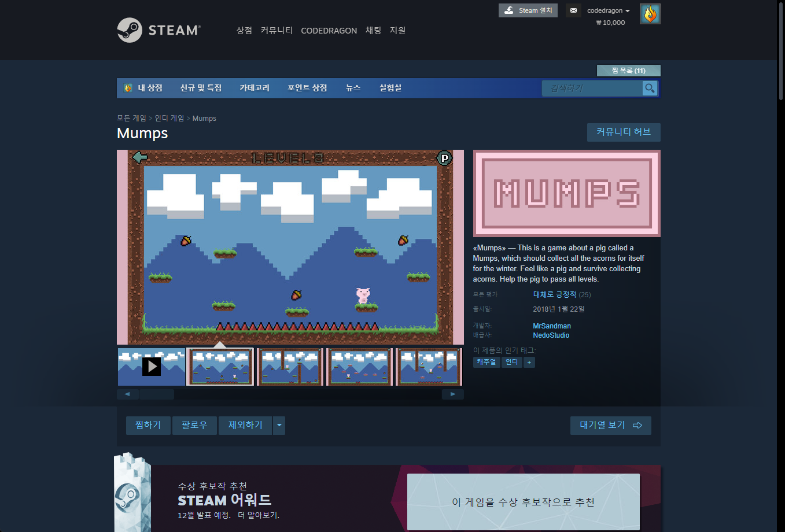Click the Steam 설치 download icon

pyautogui.click(x=509, y=10)
